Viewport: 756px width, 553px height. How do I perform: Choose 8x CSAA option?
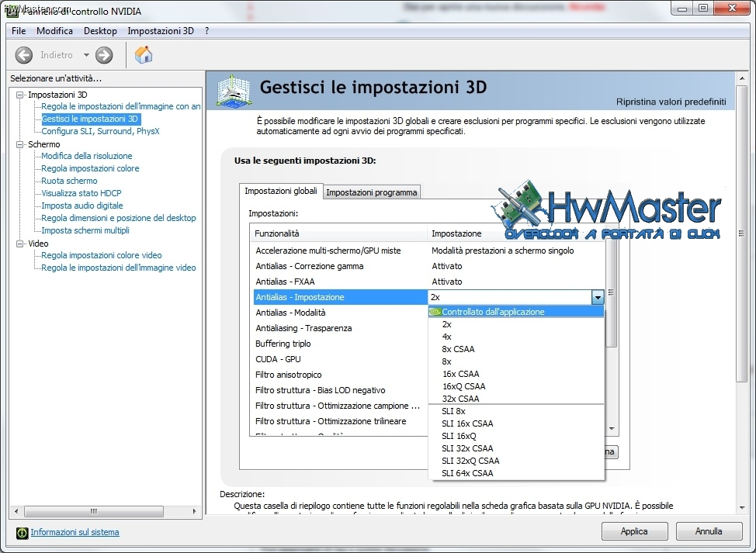click(x=516, y=349)
